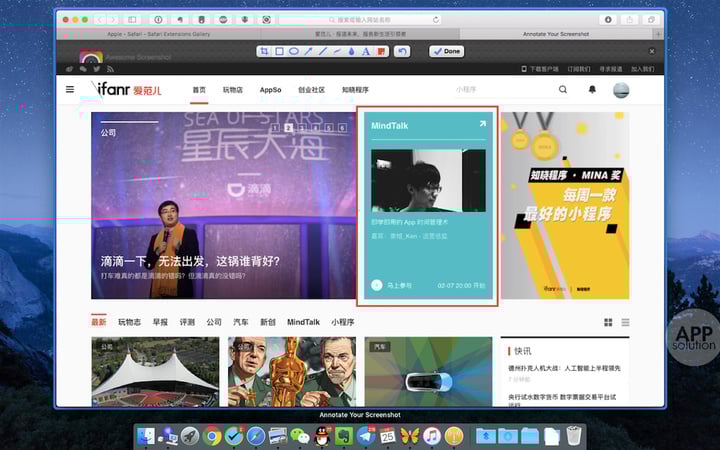The image size is (720, 450).
Task: Switch carousel to slide 6
Action: [x=342, y=128]
